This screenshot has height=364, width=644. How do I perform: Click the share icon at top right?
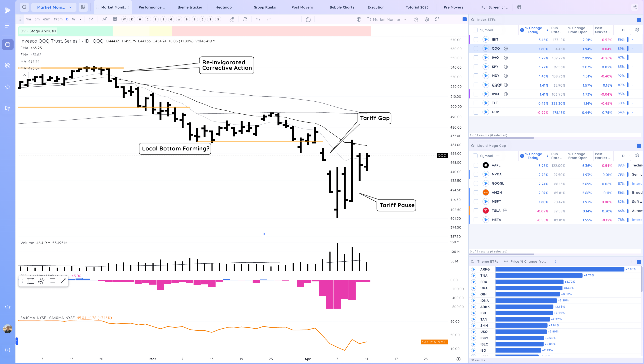635,7
